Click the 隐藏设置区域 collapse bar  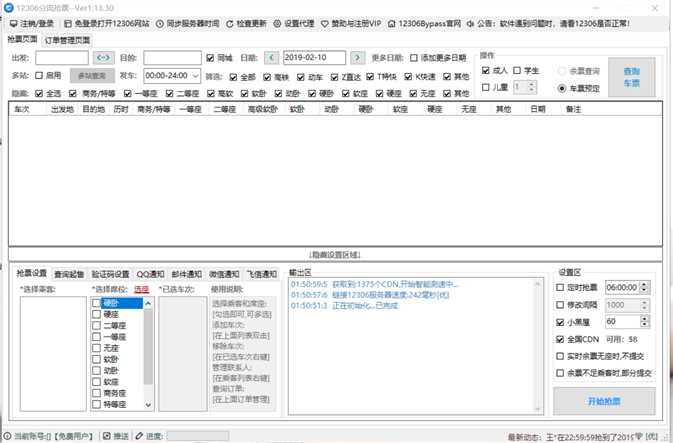335,255
